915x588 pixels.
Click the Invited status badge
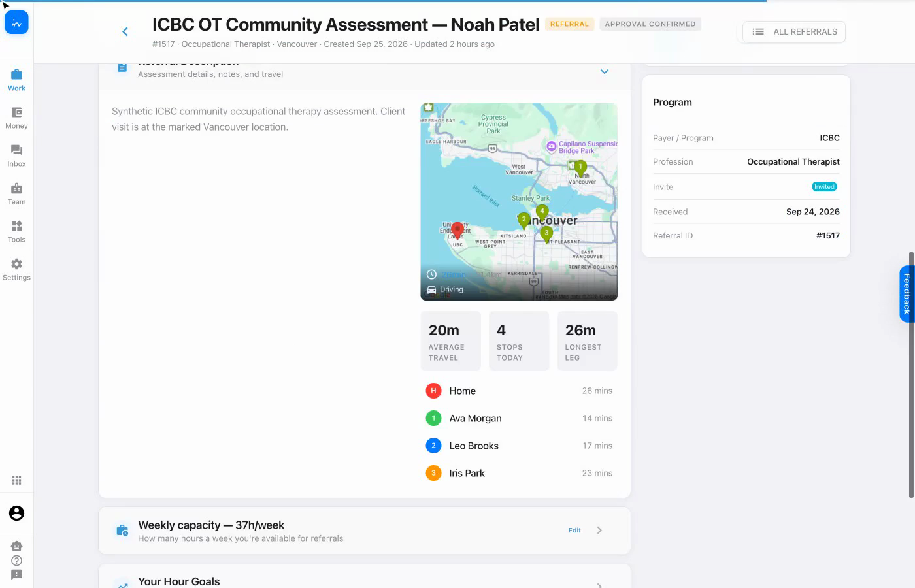[824, 187]
